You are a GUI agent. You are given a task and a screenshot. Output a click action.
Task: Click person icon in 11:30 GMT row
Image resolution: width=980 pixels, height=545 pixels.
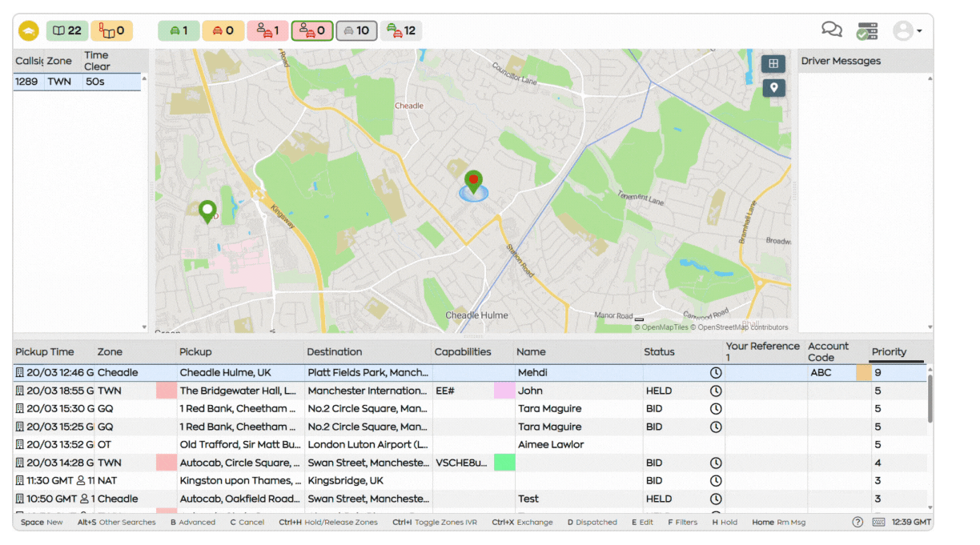[x=81, y=481]
